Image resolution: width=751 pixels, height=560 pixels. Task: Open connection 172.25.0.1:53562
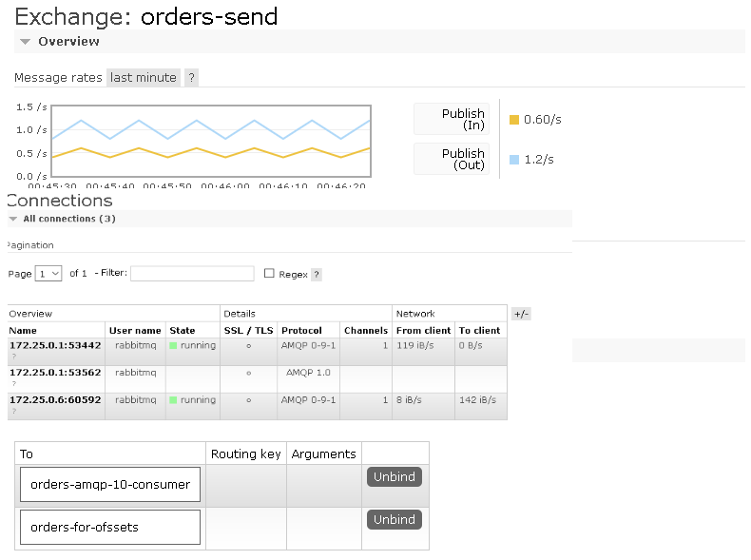(55, 373)
